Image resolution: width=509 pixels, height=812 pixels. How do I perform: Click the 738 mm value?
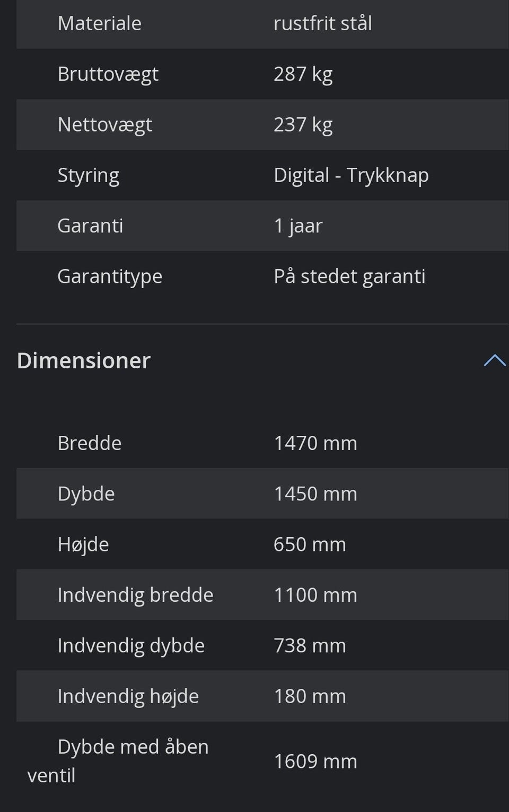click(310, 646)
